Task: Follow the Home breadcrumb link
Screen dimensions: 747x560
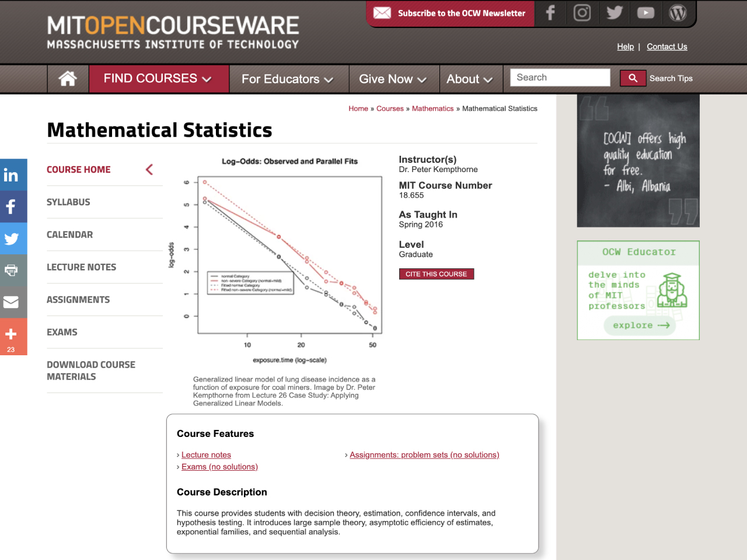Action: coord(358,108)
